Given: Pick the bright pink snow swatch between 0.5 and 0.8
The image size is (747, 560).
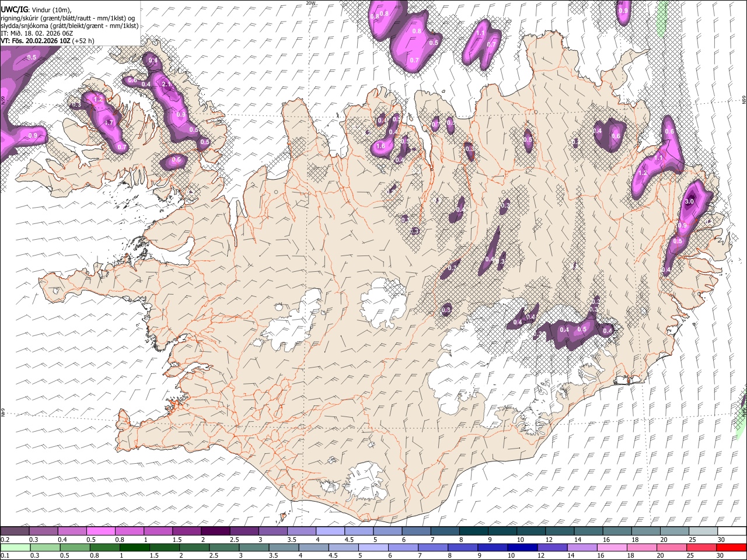Looking at the screenshot, I should click(101, 531).
